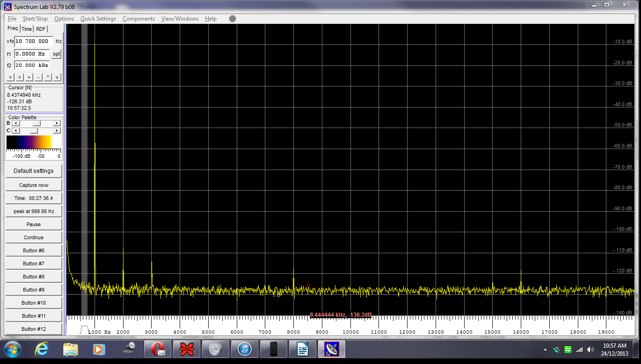641x364 pixels.
Task: Click the brightness B slider thumb
Action: click(x=36, y=123)
